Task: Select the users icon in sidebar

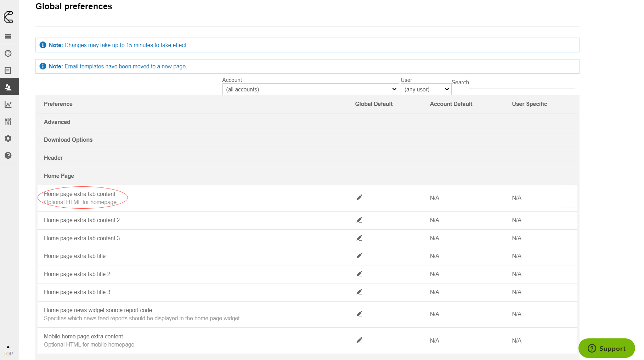Action: coord(8,87)
